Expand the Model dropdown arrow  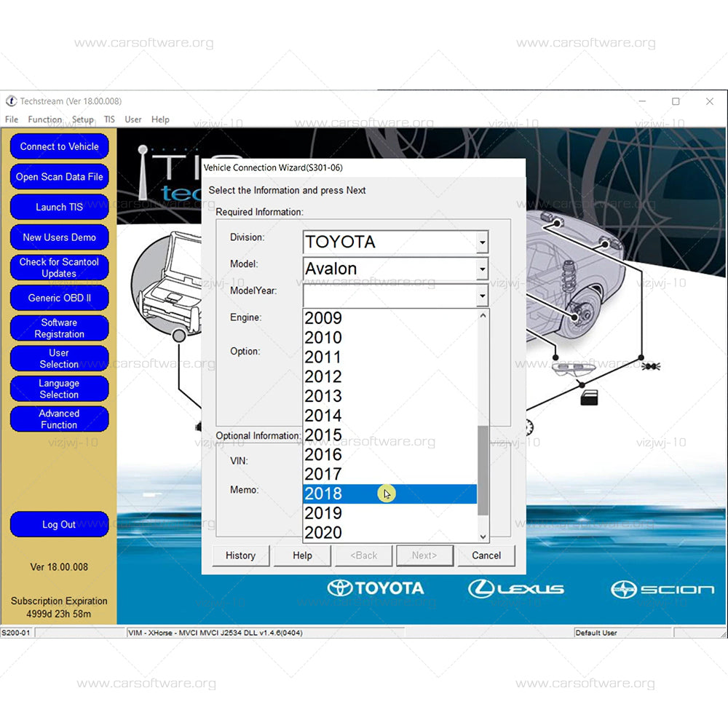[x=483, y=269]
